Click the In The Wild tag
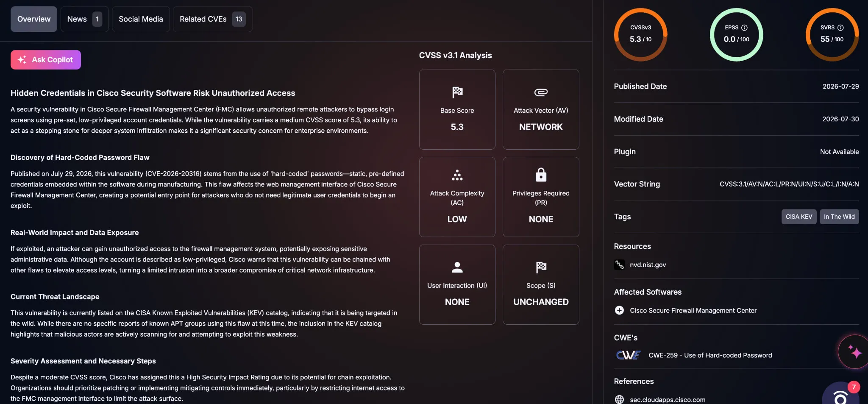Viewport: 868px width, 404px height. (839, 217)
